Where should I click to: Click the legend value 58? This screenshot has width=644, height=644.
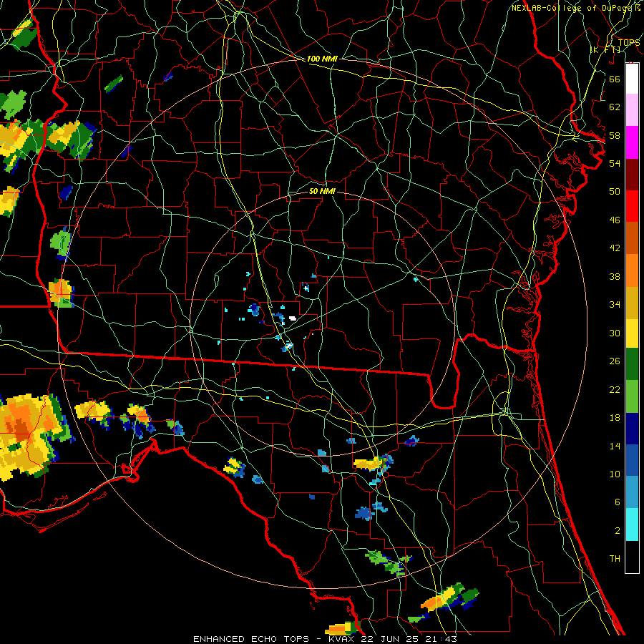coord(615,135)
